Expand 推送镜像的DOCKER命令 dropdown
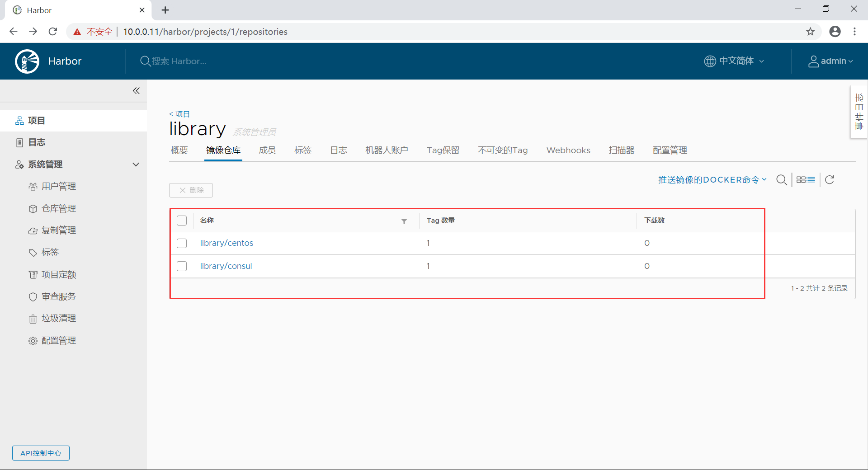 coord(712,180)
